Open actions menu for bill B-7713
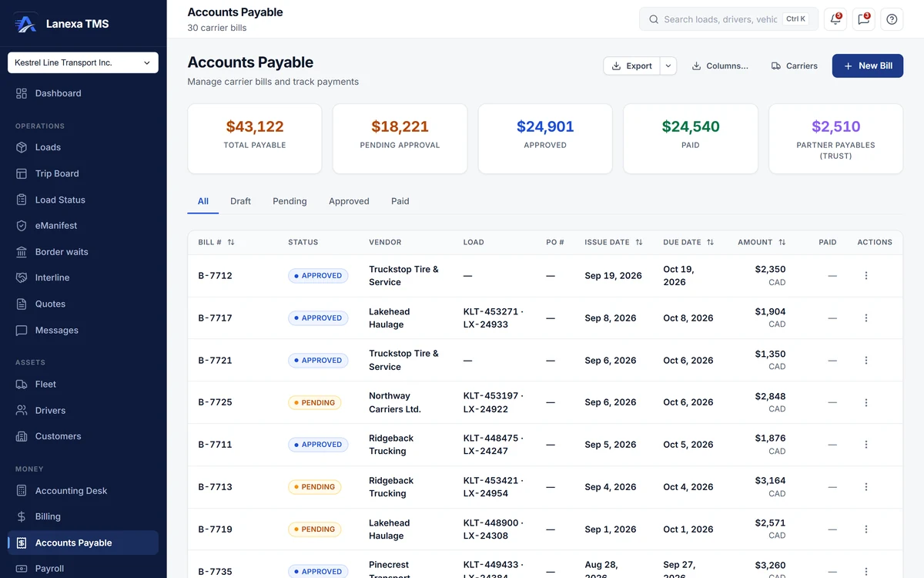The image size is (924, 578). tap(866, 487)
